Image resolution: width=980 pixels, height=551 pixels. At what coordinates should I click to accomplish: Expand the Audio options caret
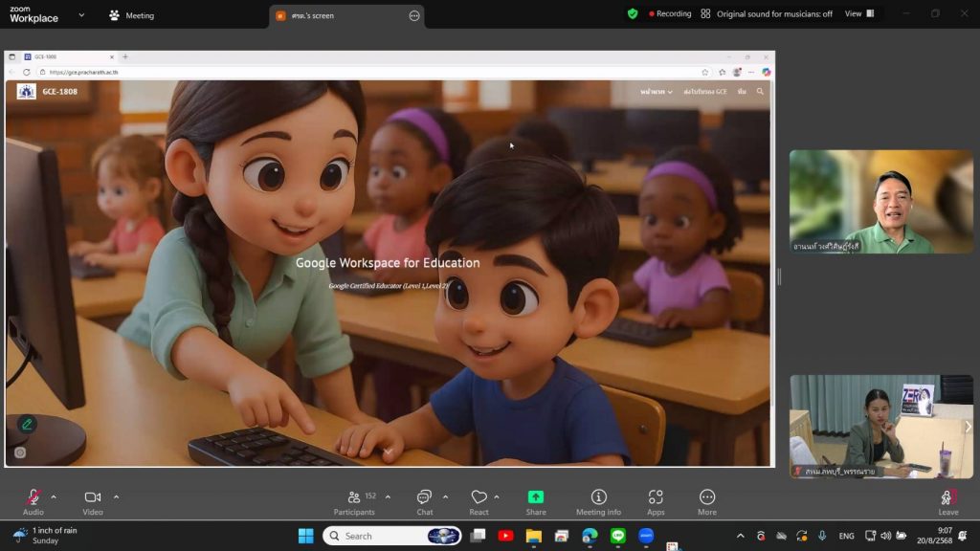tap(54, 497)
